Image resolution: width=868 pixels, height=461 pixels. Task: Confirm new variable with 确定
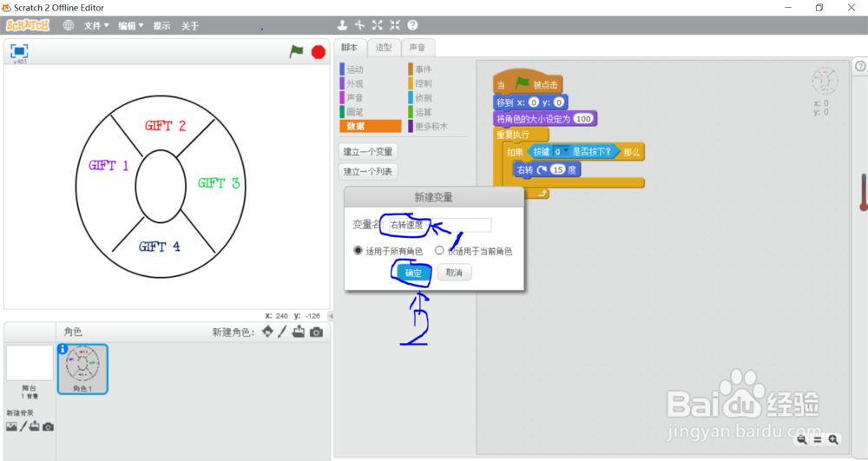pos(413,273)
